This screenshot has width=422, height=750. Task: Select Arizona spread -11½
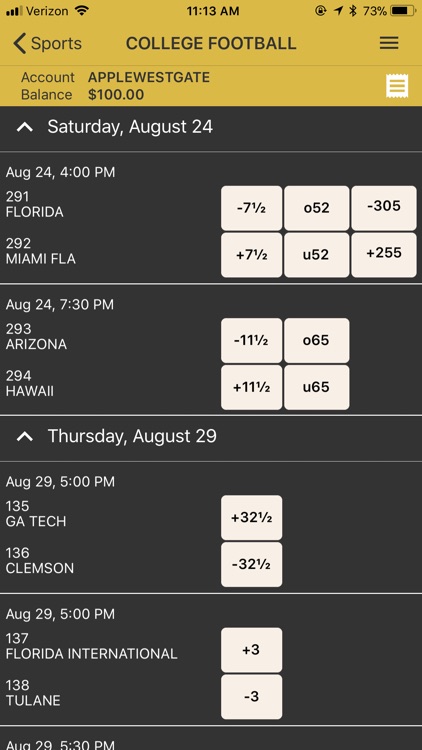(x=252, y=341)
